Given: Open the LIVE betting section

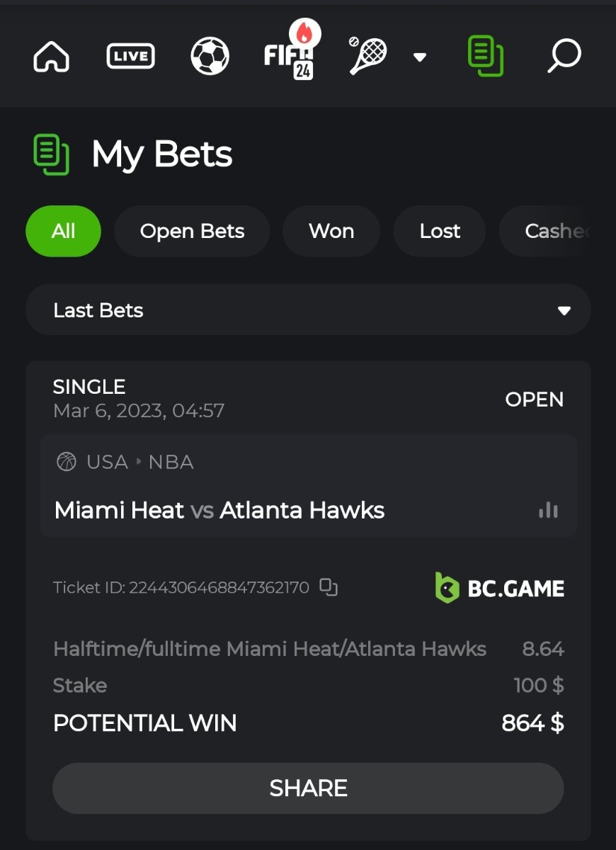Looking at the screenshot, I should 131,56.
